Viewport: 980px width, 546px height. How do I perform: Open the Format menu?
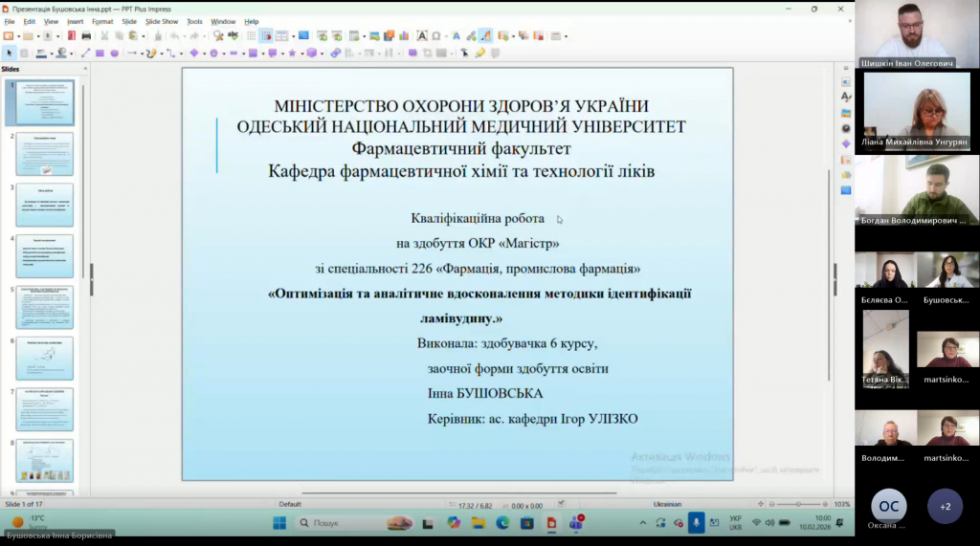[x=102, y=21]
